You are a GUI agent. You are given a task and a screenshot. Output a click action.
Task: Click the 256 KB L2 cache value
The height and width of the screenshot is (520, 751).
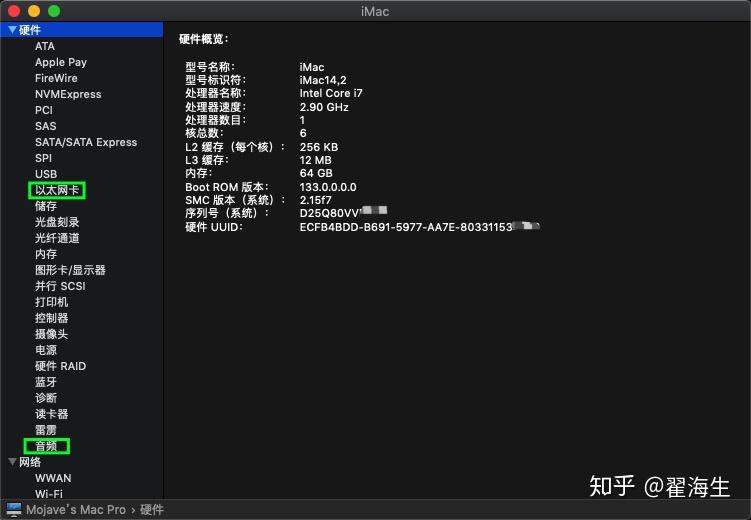(x=319, y=147)
